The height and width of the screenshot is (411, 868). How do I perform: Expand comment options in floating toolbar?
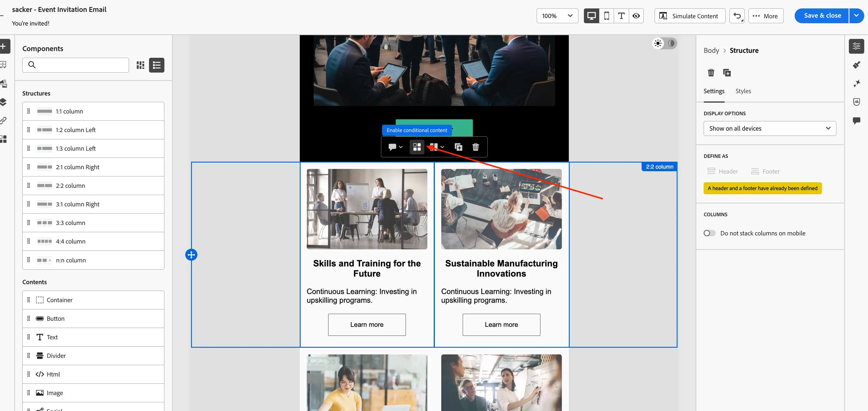(x=395, y=147)
